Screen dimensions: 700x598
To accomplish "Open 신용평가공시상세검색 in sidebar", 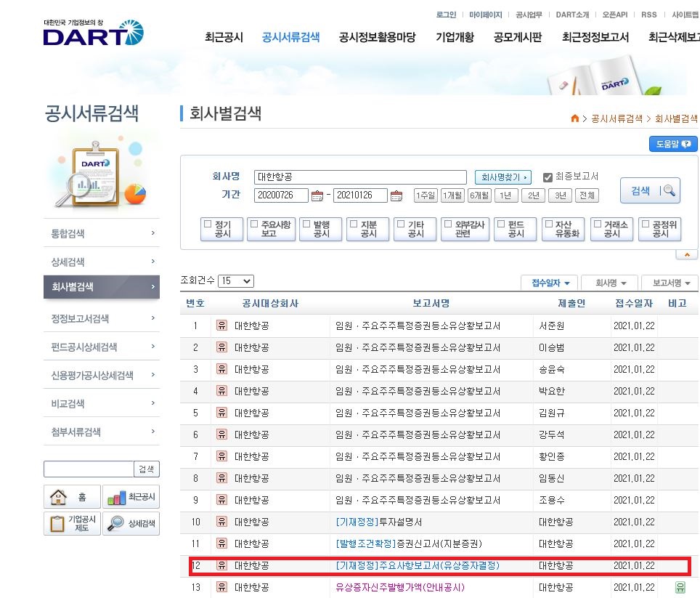I will (102, 375).
